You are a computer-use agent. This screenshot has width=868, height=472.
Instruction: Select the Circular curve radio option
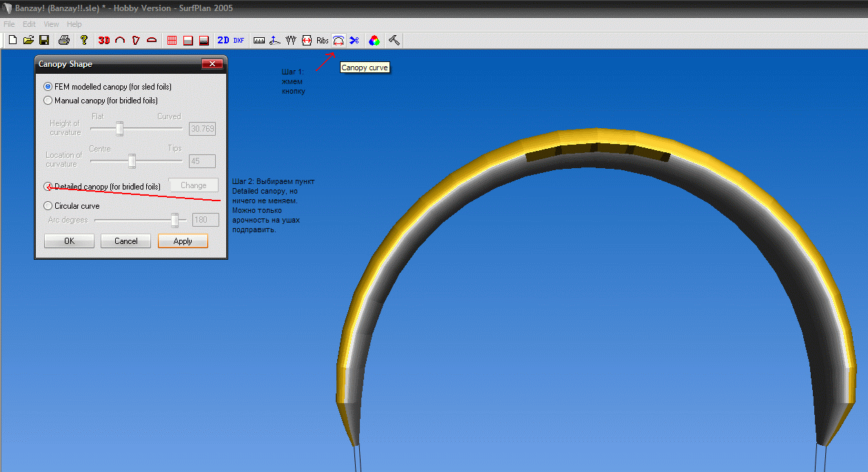(48, 206)
